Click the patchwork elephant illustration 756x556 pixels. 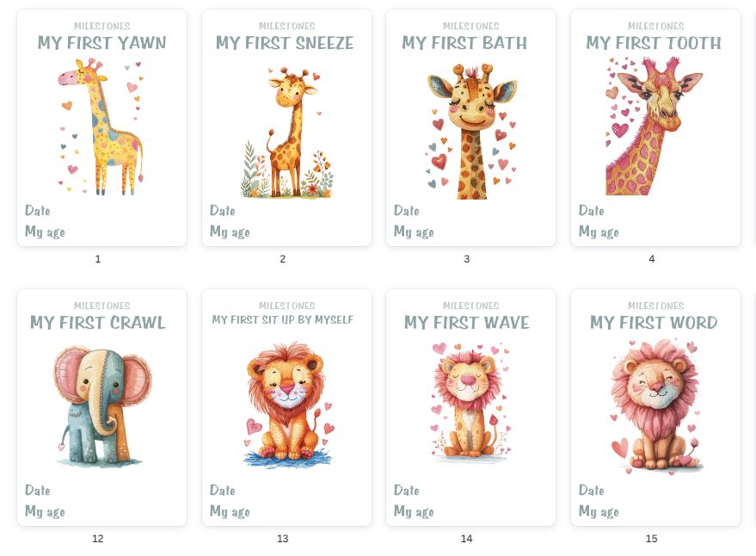pos(101,405)
